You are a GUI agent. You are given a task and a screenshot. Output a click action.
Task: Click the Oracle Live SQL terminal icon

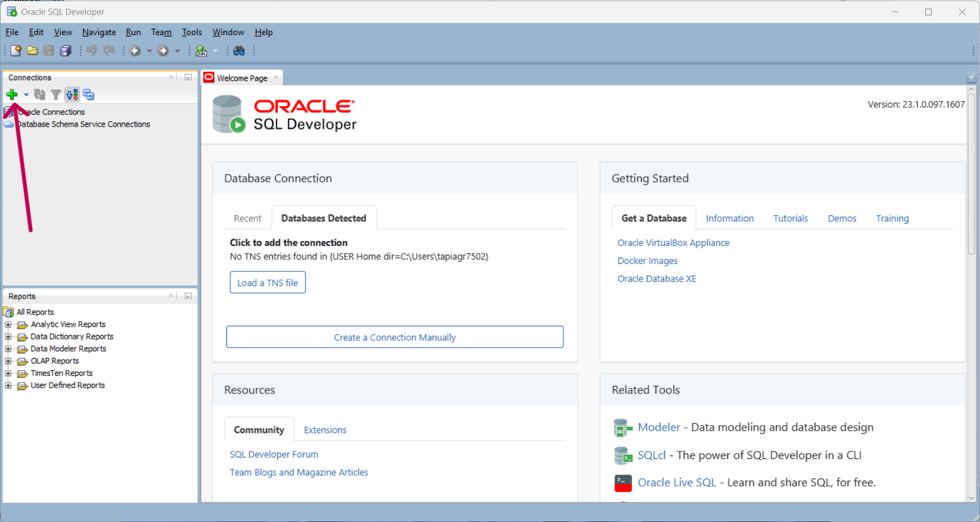(x=622, y=483)
